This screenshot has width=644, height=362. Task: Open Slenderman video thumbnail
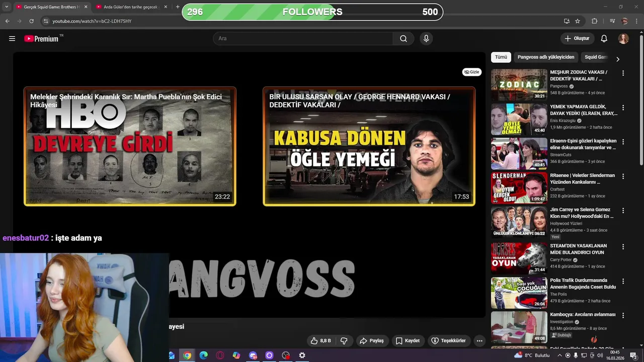coord(519,188)
